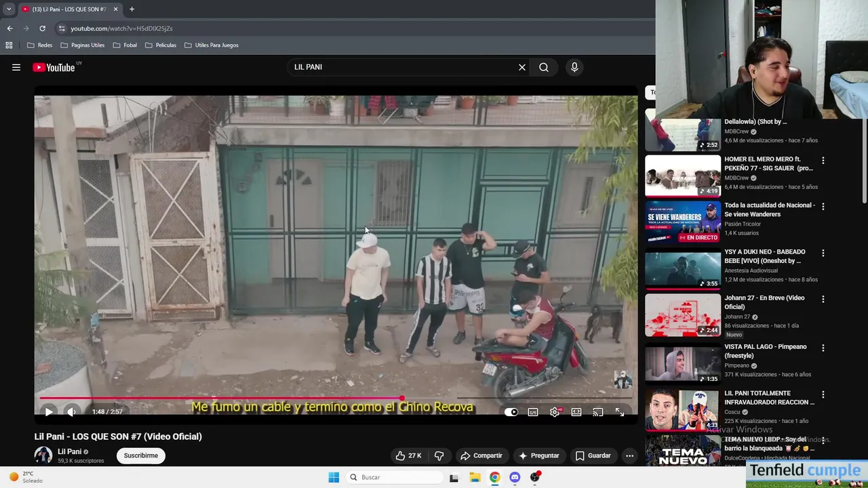
Task: Open the Pasión Tricolor channel name
Action: (743, 224)
